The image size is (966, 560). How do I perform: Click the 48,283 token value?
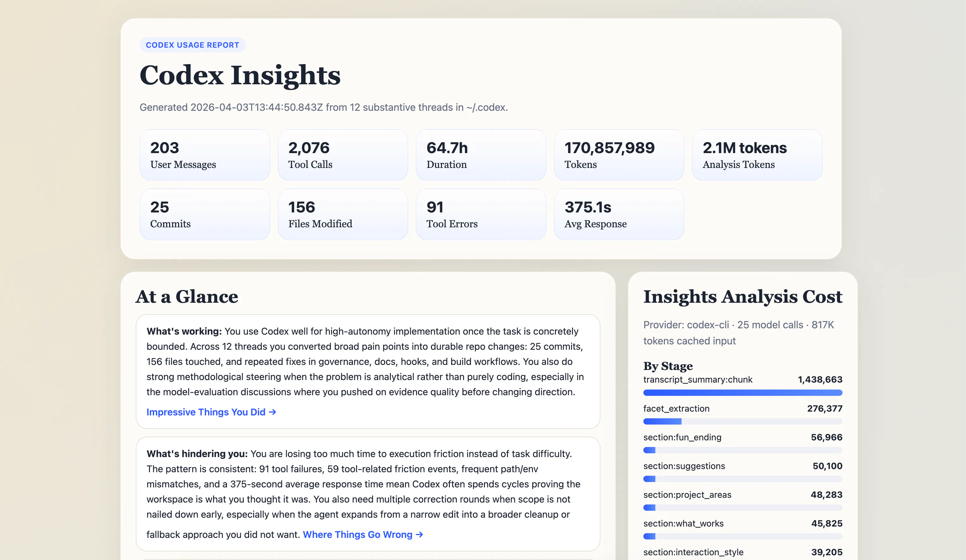(x=826, y=495)
